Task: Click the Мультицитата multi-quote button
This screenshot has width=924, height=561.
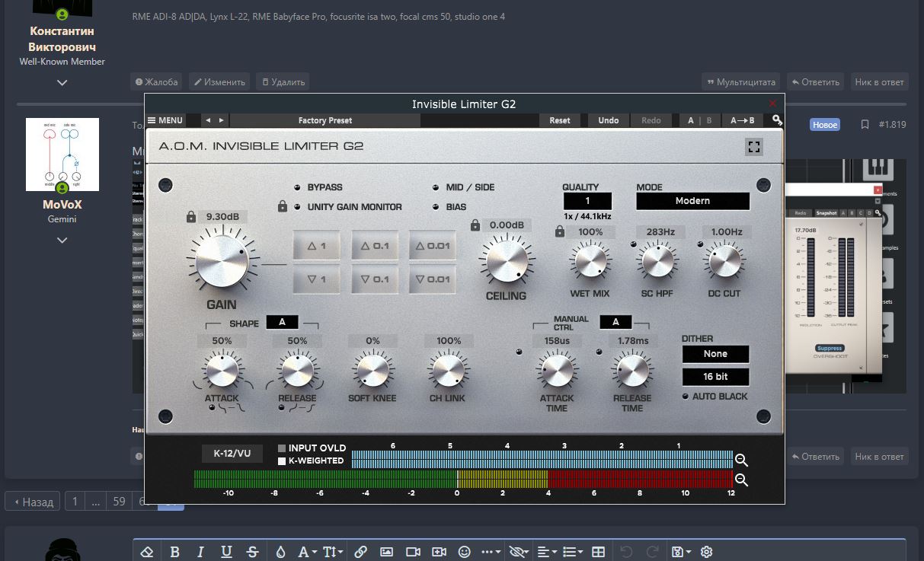Action: coord(741,81)
